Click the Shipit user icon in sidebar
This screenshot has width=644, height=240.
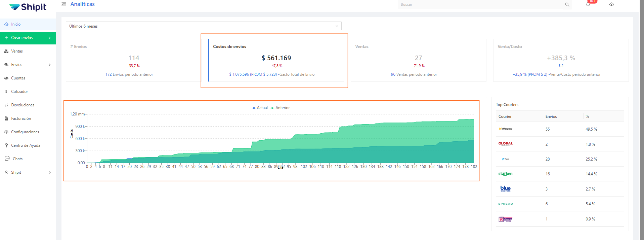[x=6, y=172]
